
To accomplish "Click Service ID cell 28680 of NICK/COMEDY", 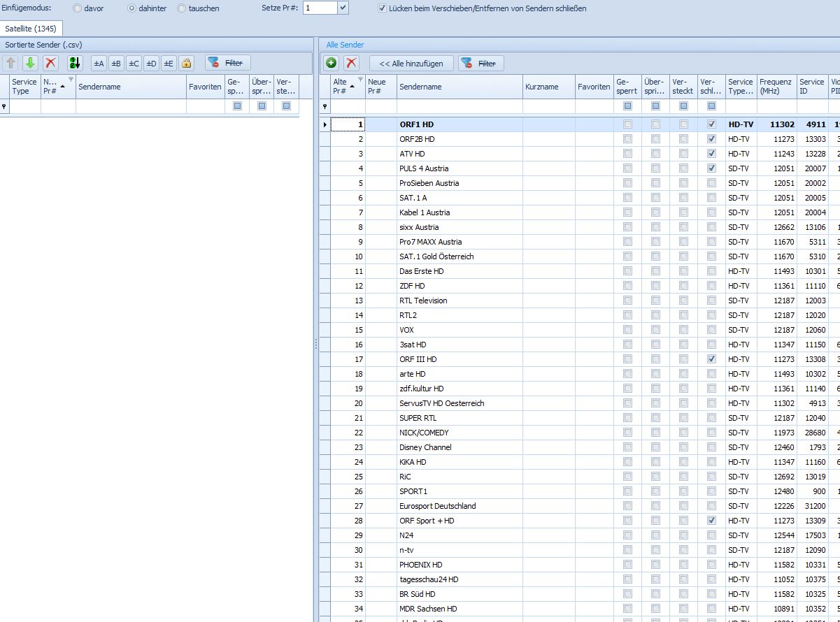I will pyautogui.click(x=813, y=433).
